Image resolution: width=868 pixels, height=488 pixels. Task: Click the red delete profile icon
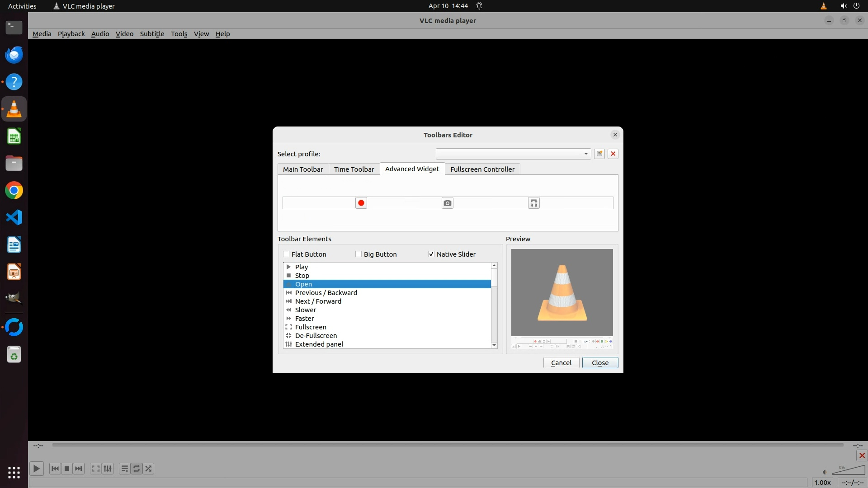click(613, 154)
